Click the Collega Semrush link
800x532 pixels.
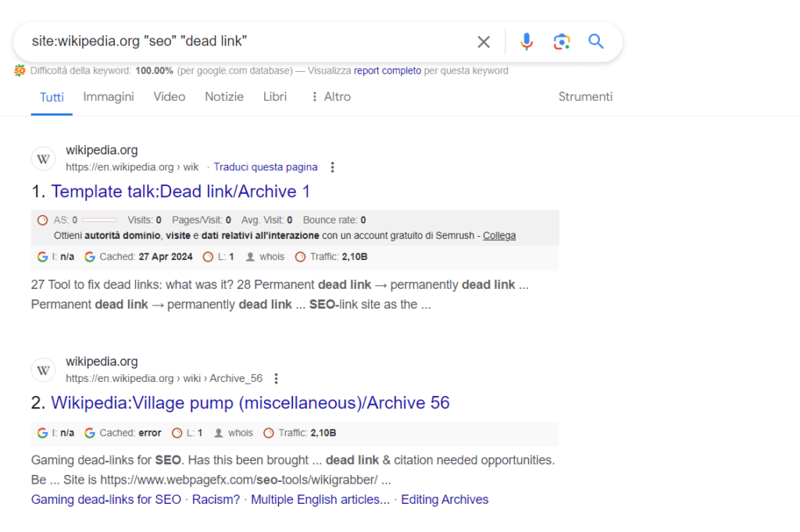pyautogui.click(x=499, y=236)
